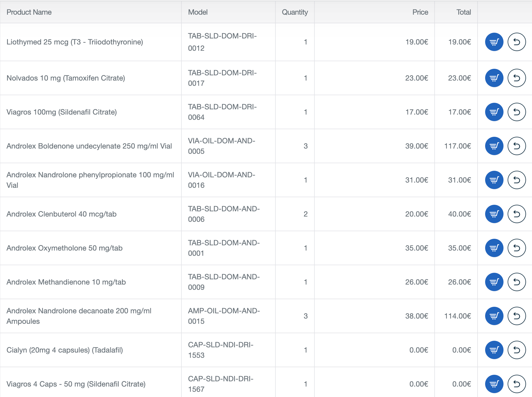The image size is (532, 397).
Task: Return the Viagros 100mg item
Action: tap(517, 112)
